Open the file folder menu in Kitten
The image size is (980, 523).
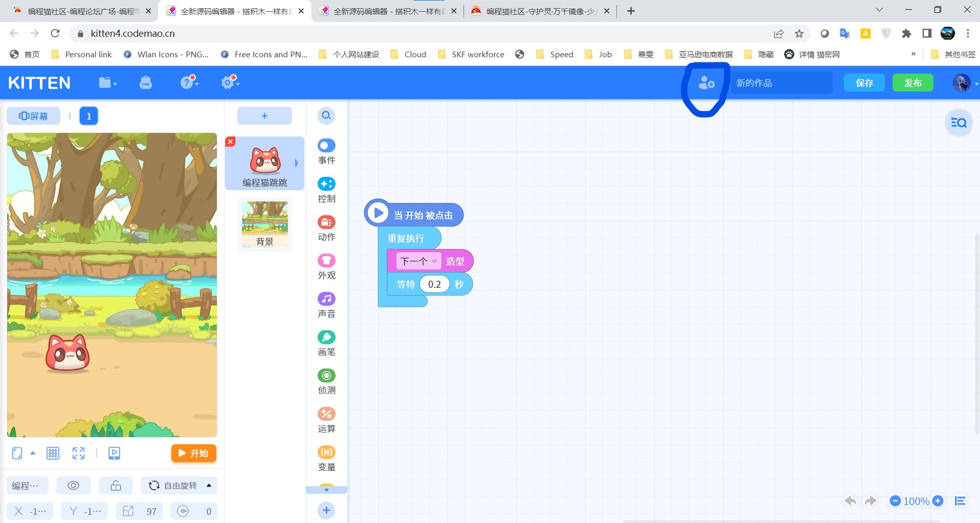[107, 82]
